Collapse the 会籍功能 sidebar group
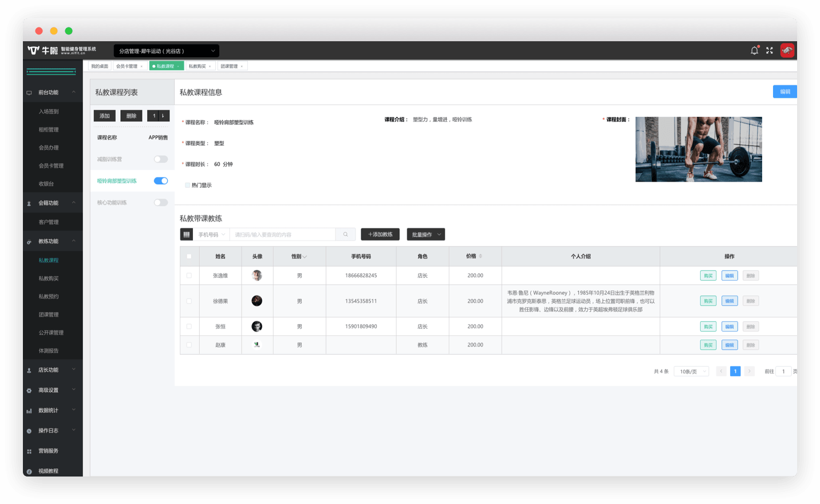820x504 pixels. tap(53, 203)
